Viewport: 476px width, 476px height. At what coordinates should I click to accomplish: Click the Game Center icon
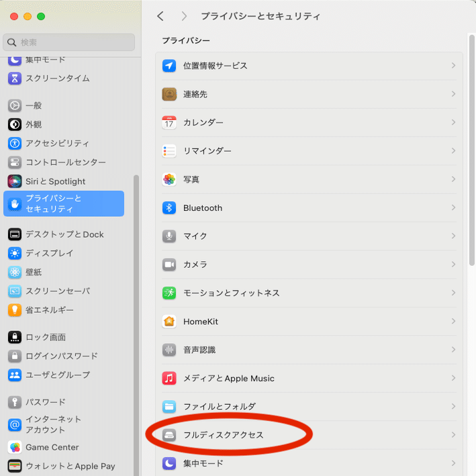coord(15,447)
